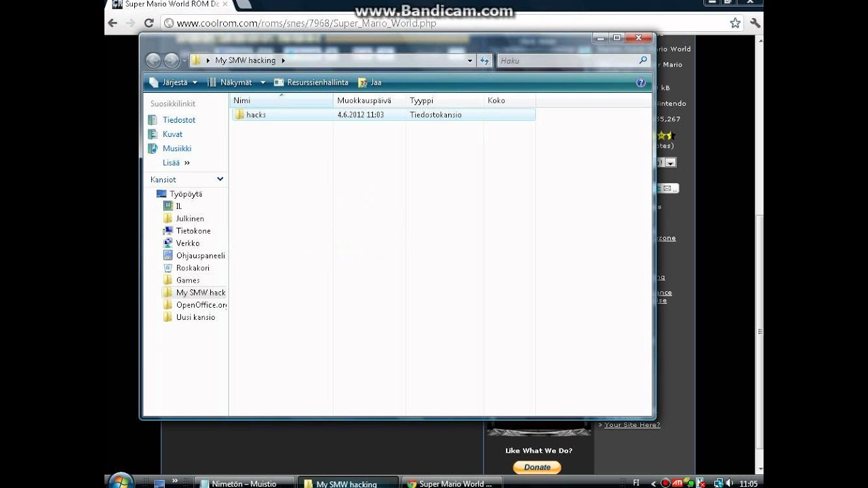The height and width of the screenshot is (488, 868).
Task: Expand Lisää more favorites
Action: (176, 163)
